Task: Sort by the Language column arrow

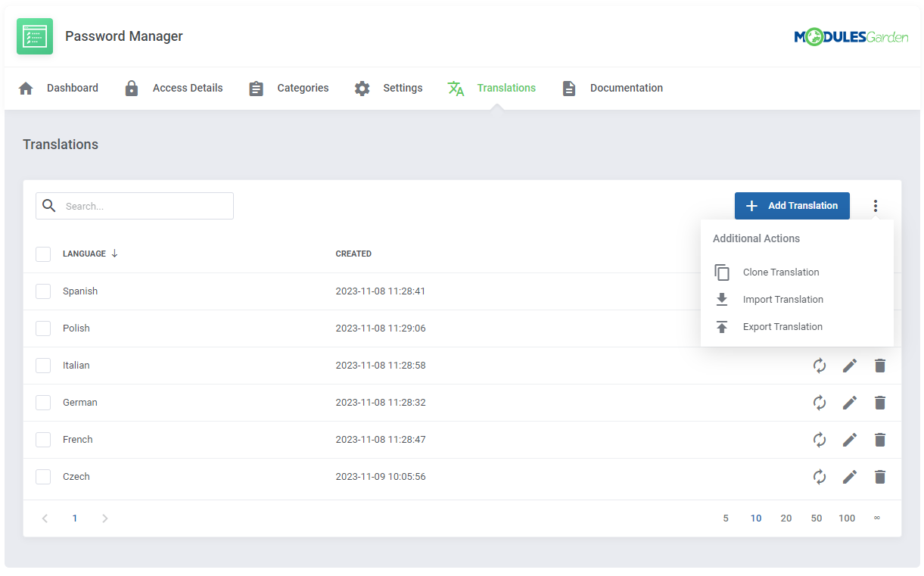Action: point(114,254)
